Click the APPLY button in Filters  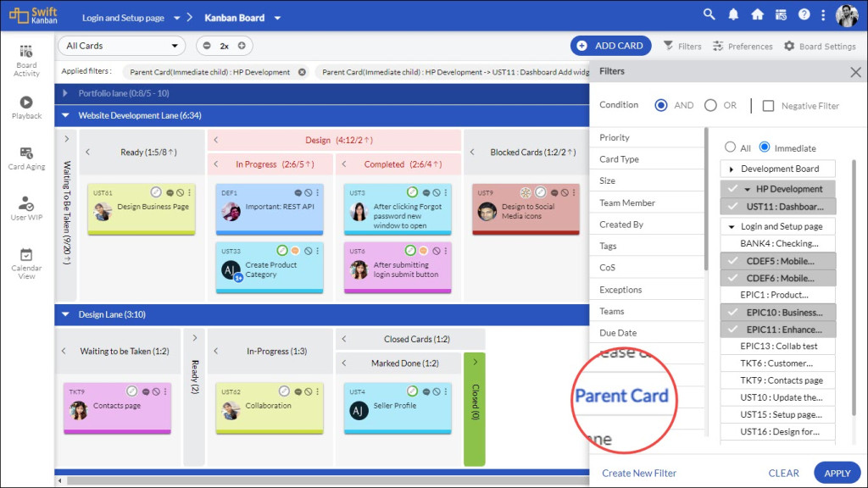click(836, 473)
